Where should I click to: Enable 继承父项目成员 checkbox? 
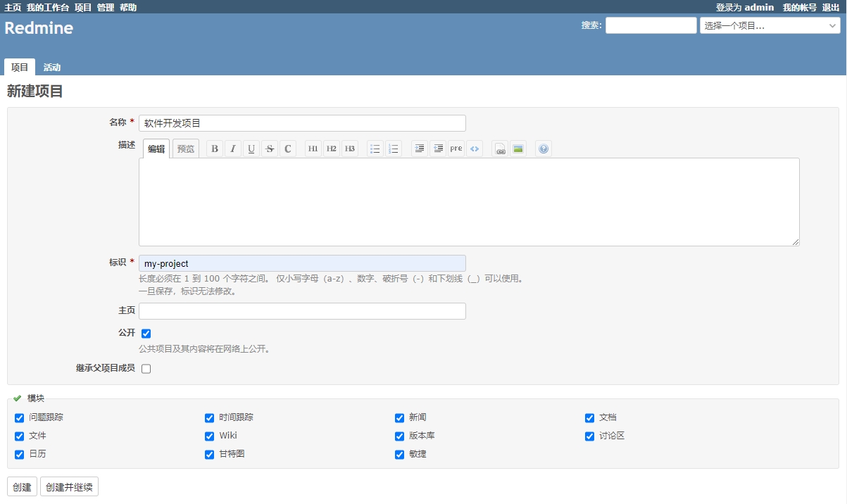click(x=146, y=369)
